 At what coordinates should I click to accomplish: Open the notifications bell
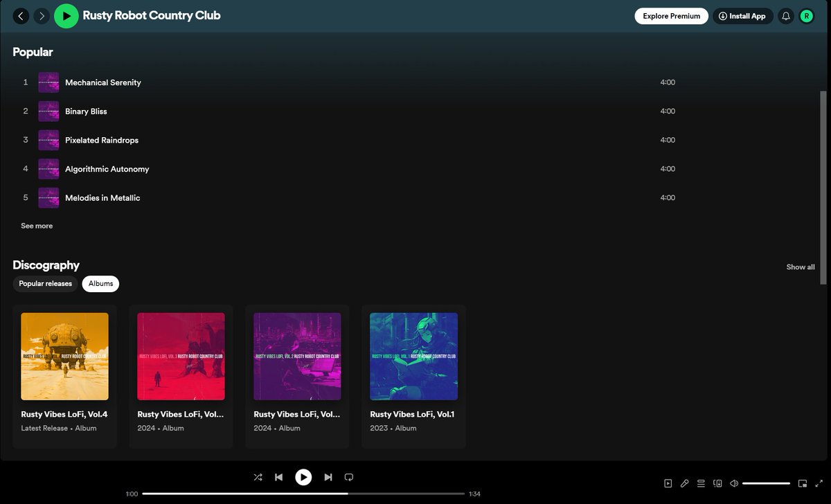point(786,16)
